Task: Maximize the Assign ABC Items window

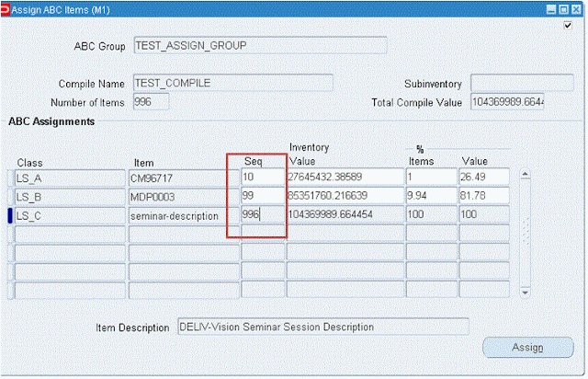Action: tap(563, 9)
